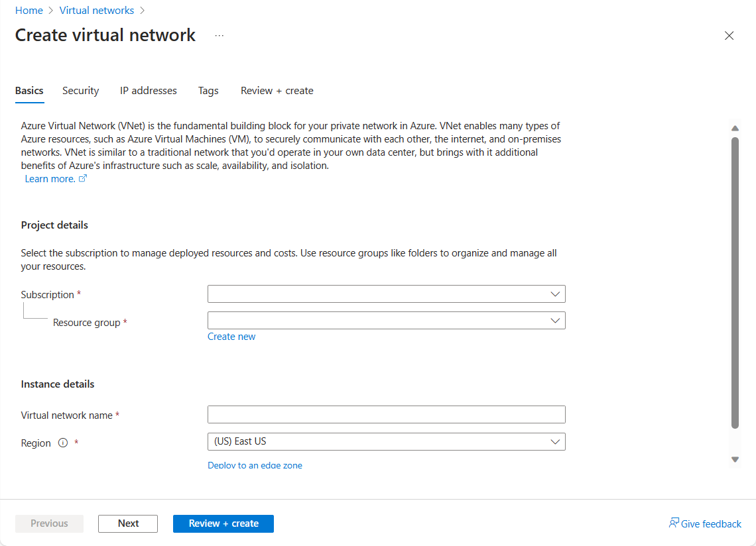This screenshot has width=756, height=546.
Task: Click the blue Review + create button
Action: (223, 523)
